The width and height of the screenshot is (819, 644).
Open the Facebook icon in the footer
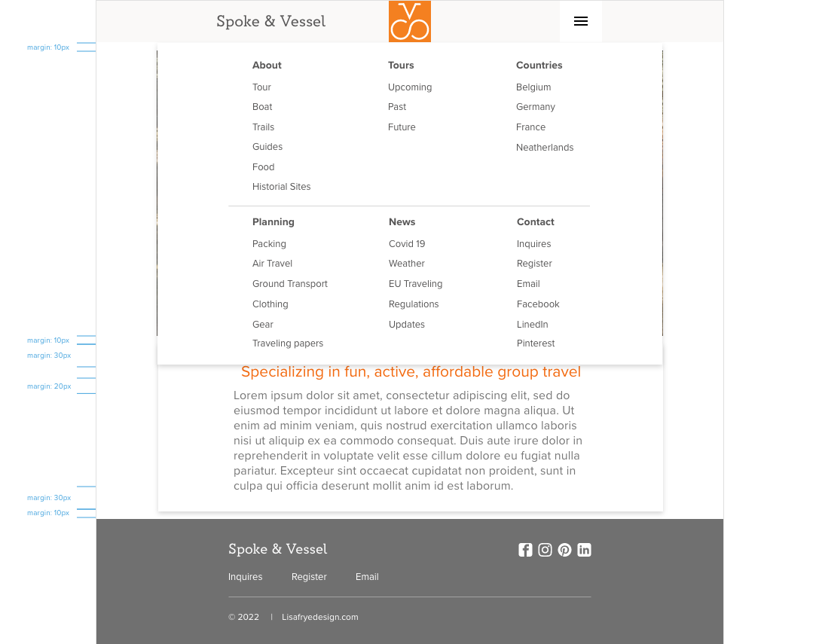(525, 550)
